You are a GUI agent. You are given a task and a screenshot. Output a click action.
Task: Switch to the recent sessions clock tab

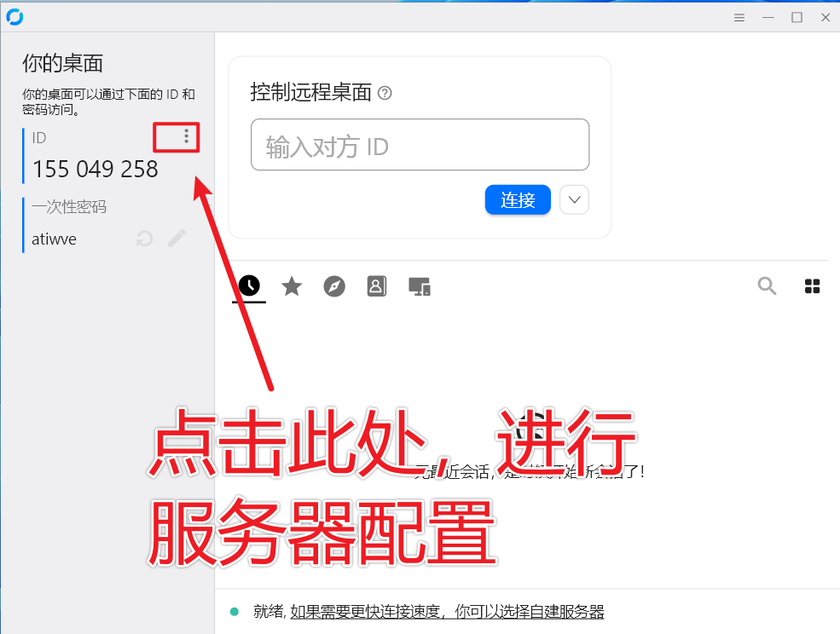(x=249, y=286)
